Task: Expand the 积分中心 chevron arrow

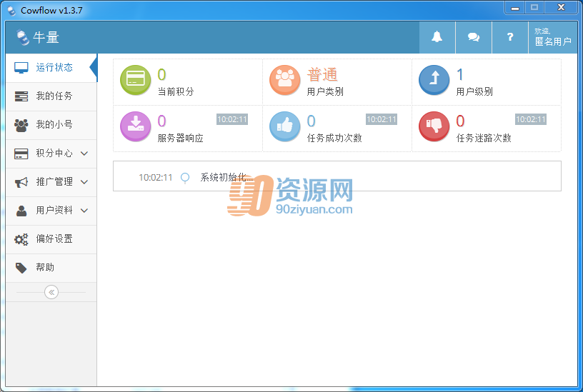Action: pyautogui.click(x=84, y=154)
